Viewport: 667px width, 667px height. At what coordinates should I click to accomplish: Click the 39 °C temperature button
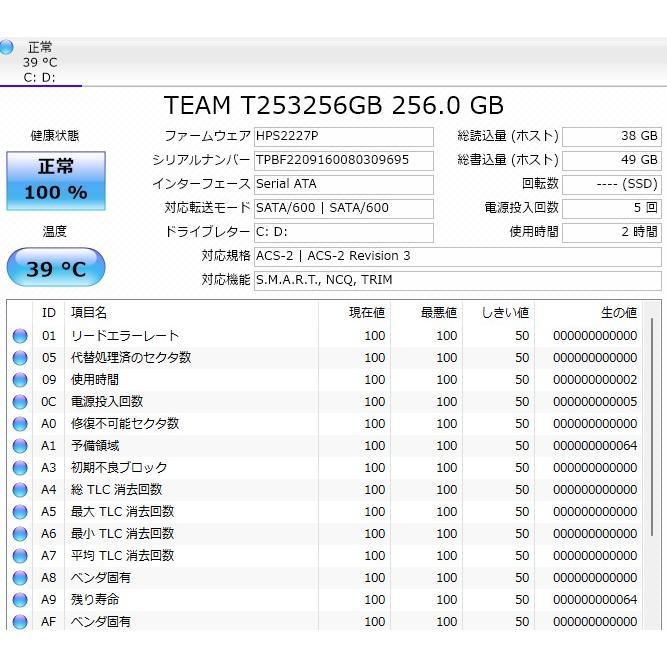56,269
